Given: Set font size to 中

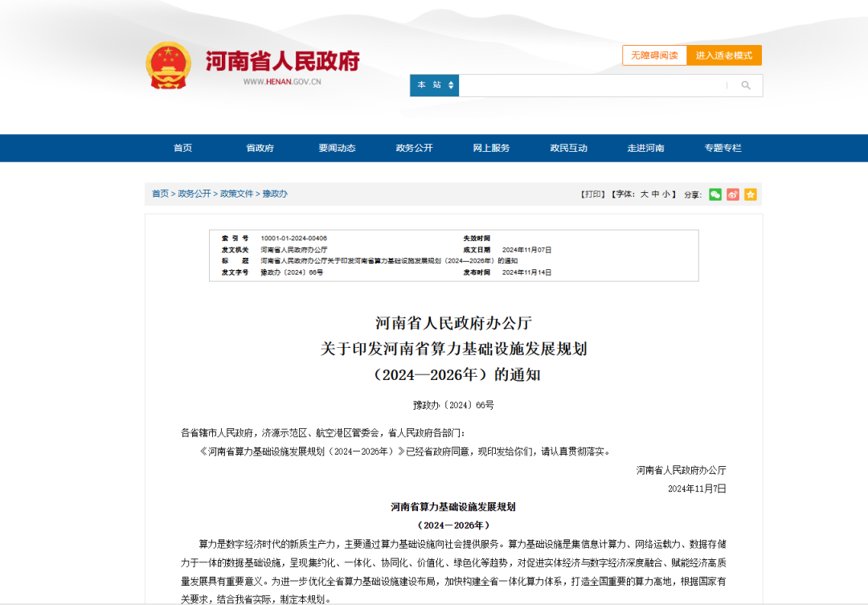Looking at the screenshot, I should tap(656, 194).
